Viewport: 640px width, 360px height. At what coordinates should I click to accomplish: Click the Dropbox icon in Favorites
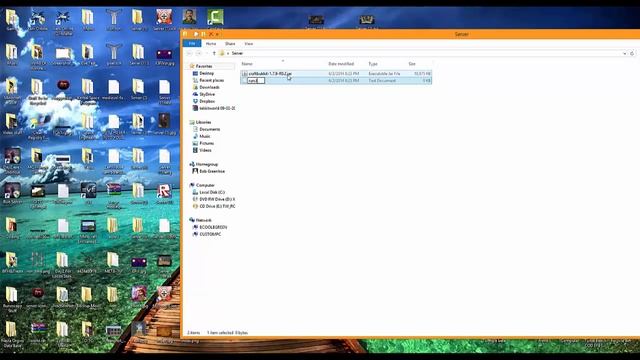tap(195, 101)
